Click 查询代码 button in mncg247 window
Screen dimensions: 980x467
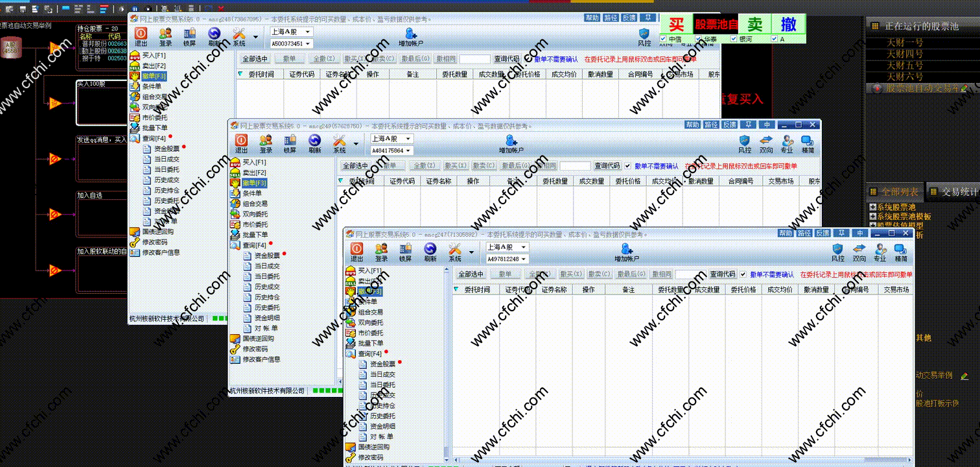click(x=722, y=274)
